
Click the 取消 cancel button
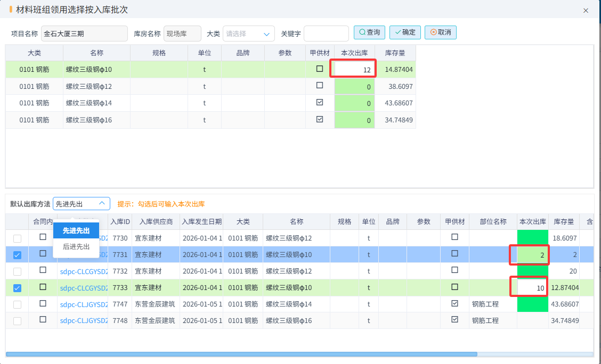click(x=440, y=32)
